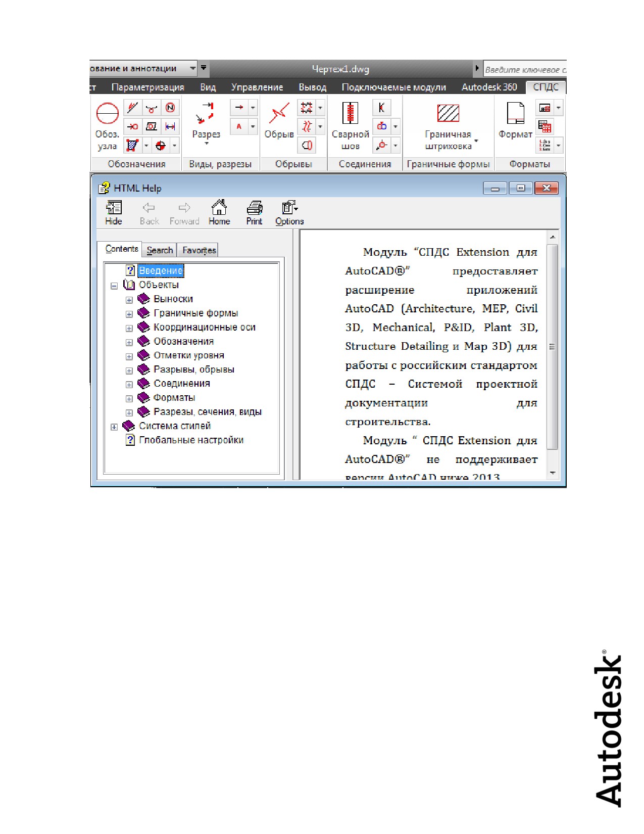644x834 pixels.
Task: Collapse the Объекты tree node
Action: (114, 286)
